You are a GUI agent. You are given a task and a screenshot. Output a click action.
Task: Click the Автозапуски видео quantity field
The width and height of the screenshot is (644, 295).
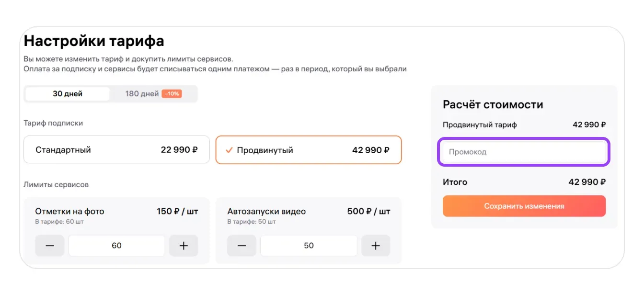coord(309,246)
